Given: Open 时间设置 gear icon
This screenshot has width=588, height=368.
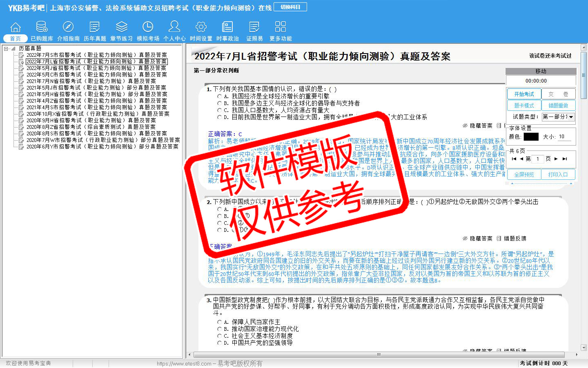Looking at the screenshot, I should tap(201, 27).
